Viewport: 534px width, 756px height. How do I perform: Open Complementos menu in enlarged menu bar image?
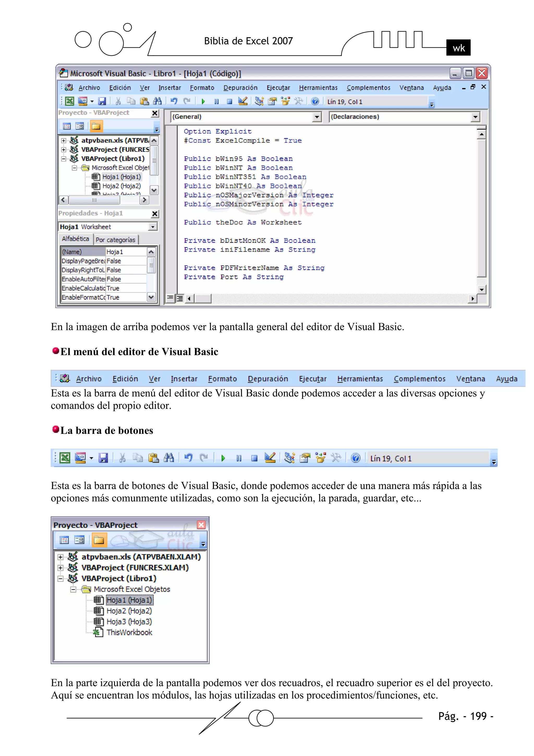click(419, 379)
